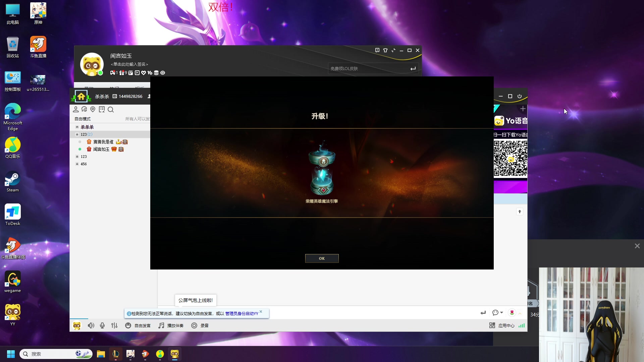644x362 pixels.
Task: Open the QQ音乐 desktop shortcut
Action: pos(13,148)
